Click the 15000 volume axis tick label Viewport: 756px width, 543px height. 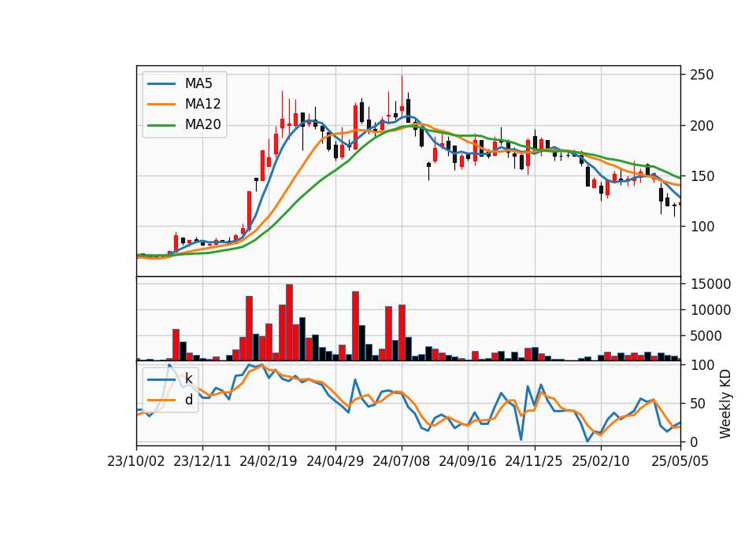click(710, 284)
